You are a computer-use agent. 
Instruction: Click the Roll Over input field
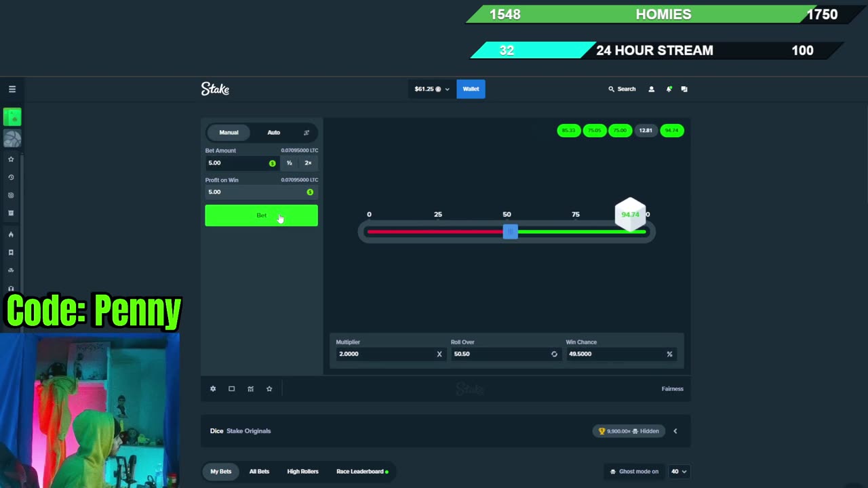click(x=506, y=354)
